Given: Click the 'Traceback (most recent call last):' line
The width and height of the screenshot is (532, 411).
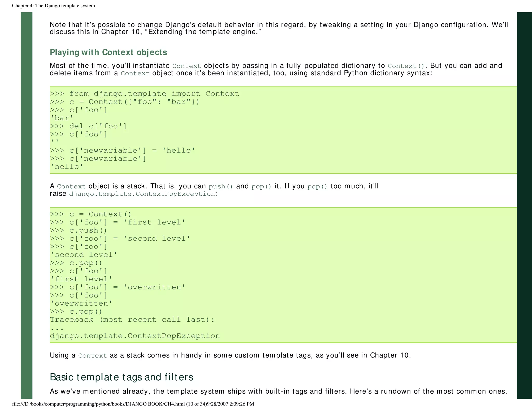Looking at the screenshot, I should point(132,320).
